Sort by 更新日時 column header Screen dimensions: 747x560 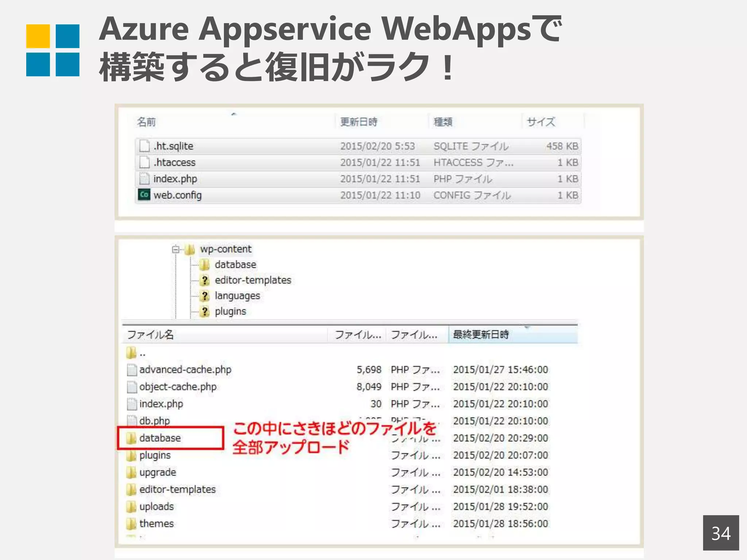[x=359, y=122]
